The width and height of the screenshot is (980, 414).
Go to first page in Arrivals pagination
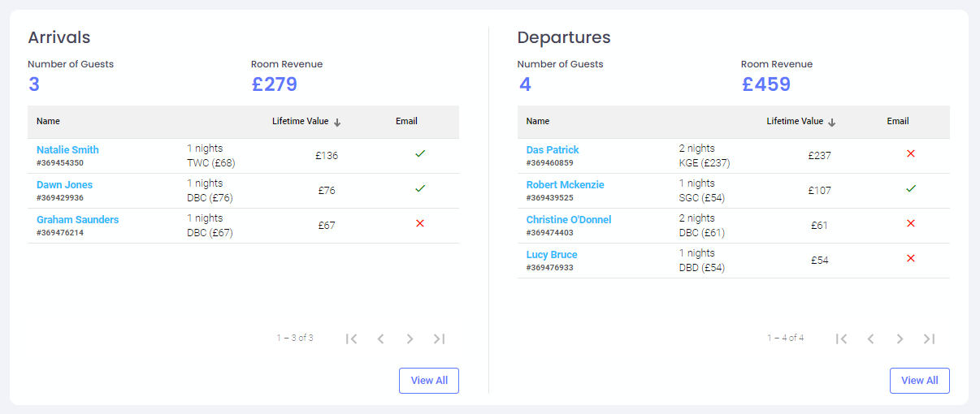[x=351, y=339]
